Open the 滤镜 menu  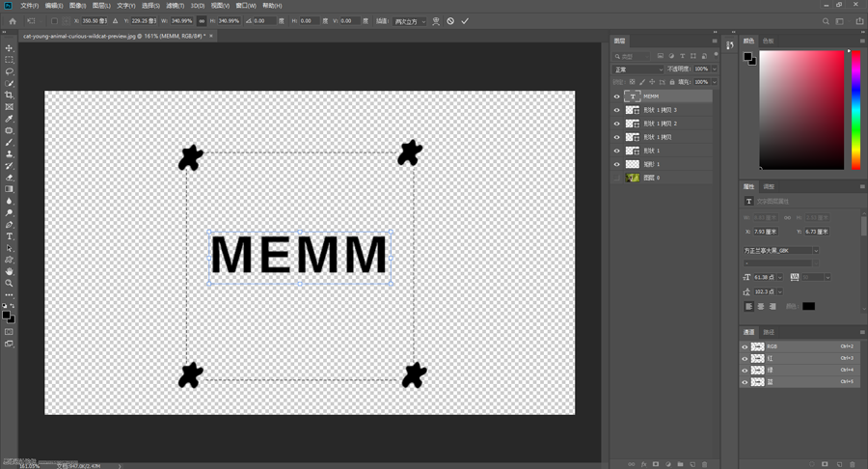176,6
